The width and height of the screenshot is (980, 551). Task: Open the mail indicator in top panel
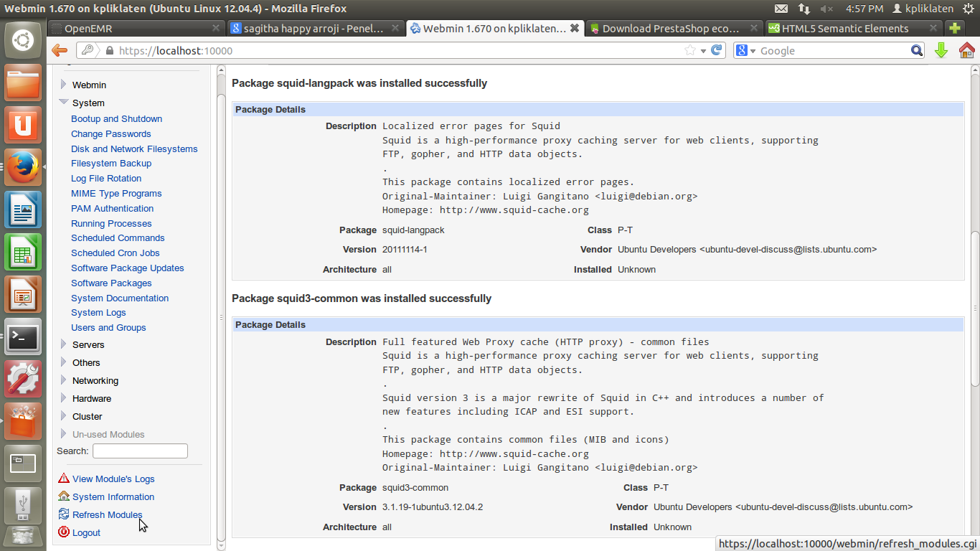tap(781, 9)
